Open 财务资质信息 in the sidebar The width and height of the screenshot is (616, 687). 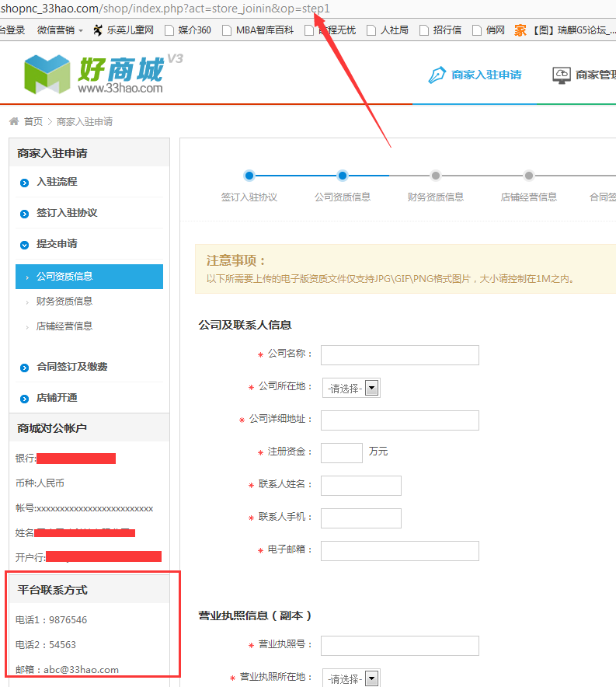64,302
